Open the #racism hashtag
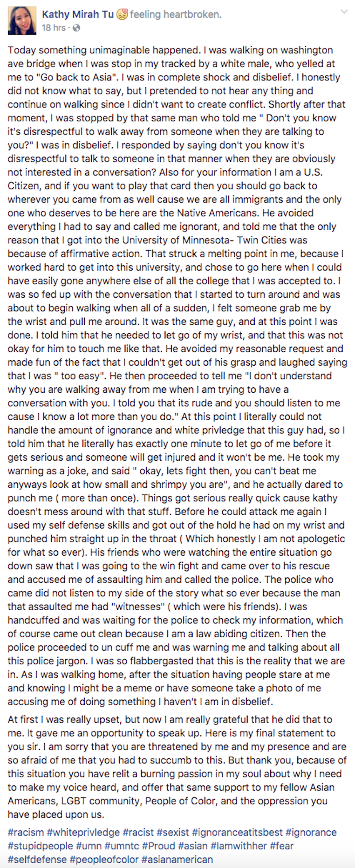Screen dimensions: 355x868 [26, 832]
